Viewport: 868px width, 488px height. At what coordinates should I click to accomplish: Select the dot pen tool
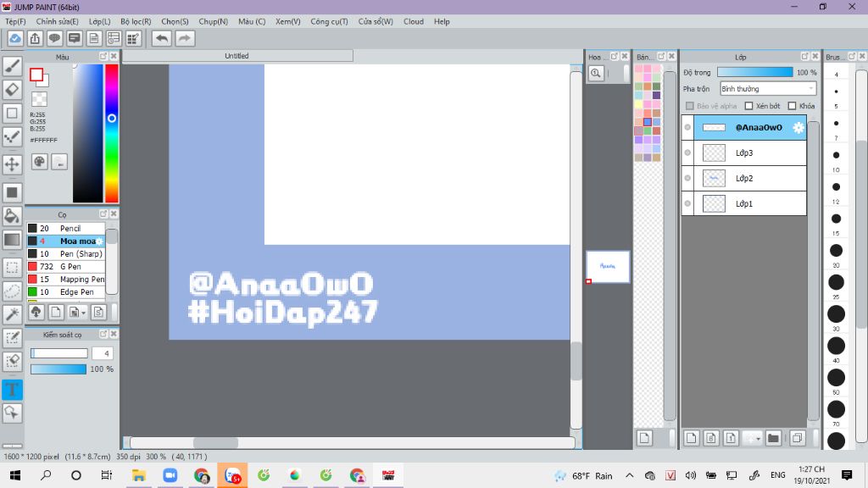12,136
